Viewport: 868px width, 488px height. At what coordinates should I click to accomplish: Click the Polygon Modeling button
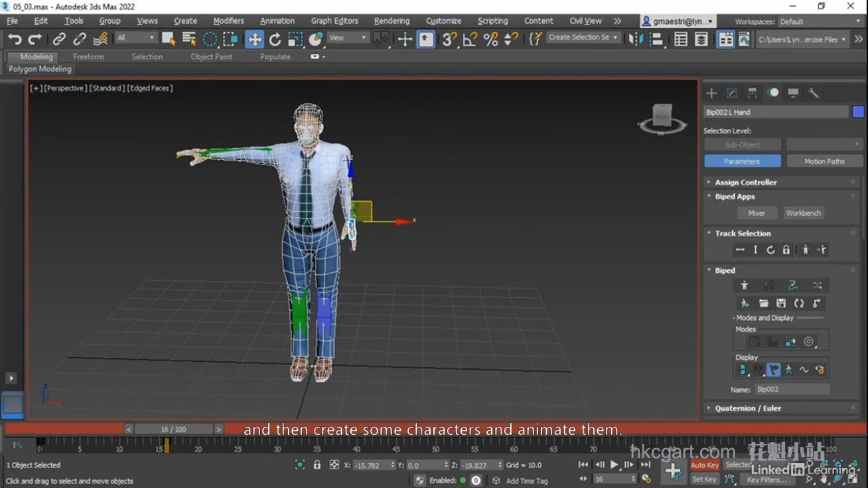coord(40,69)
